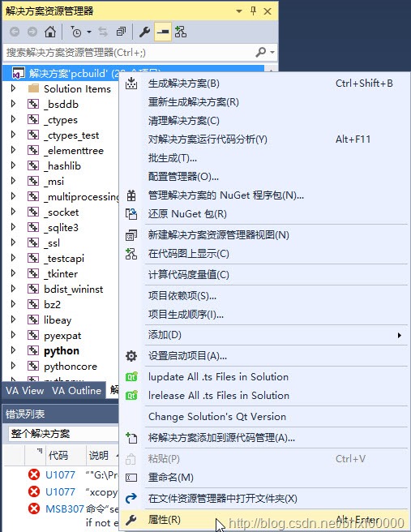This screenshot has width=411, height=532.
Task: Switch to the VA Outline tab
Action: click(77, 391)
